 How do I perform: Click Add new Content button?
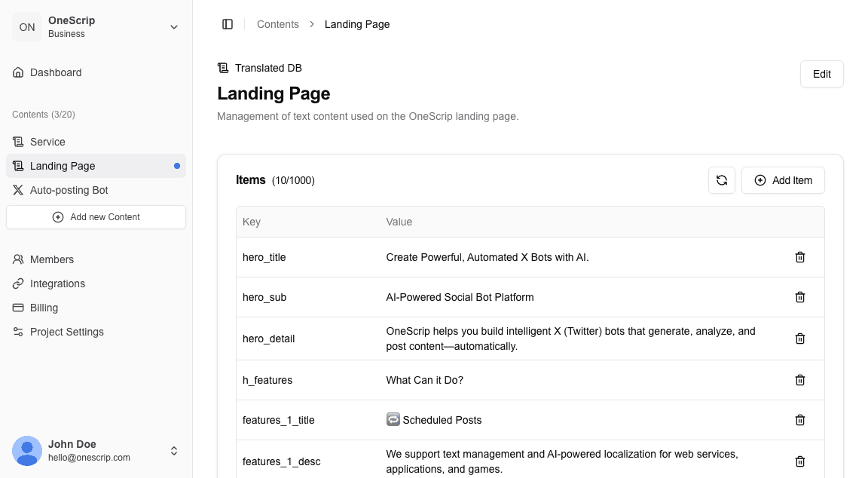(96, 217)
